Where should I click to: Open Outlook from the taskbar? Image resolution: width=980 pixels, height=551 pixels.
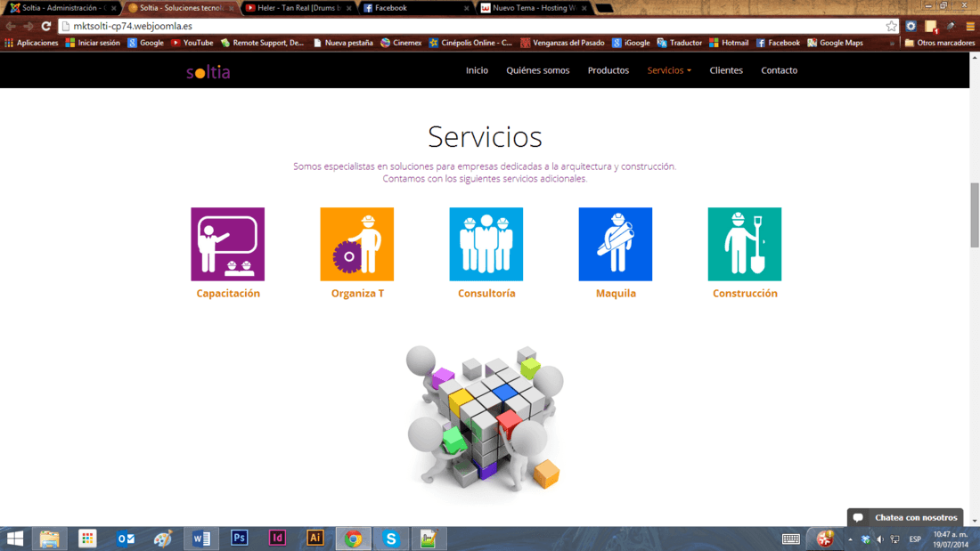(126, 538)
